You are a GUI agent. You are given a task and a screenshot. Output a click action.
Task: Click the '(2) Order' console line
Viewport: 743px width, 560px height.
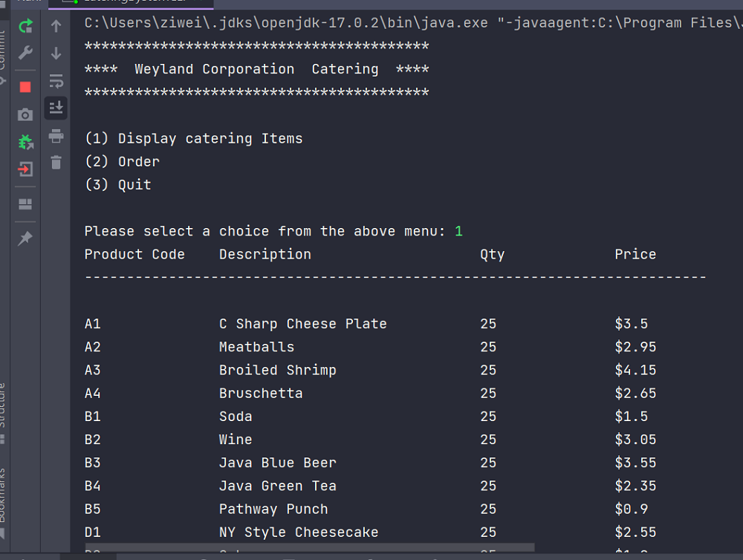(123, 162)
